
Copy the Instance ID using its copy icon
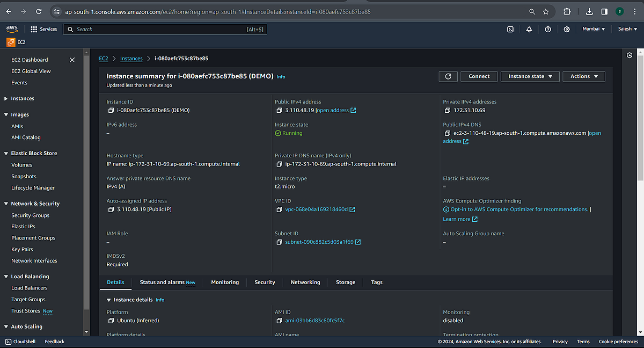tap(111, 110)
